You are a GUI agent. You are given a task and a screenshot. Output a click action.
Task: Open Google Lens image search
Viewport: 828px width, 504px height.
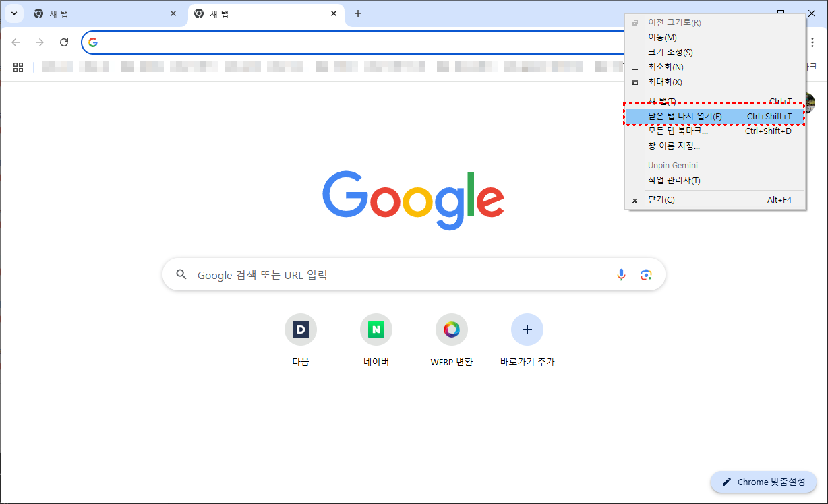point(647,274)
